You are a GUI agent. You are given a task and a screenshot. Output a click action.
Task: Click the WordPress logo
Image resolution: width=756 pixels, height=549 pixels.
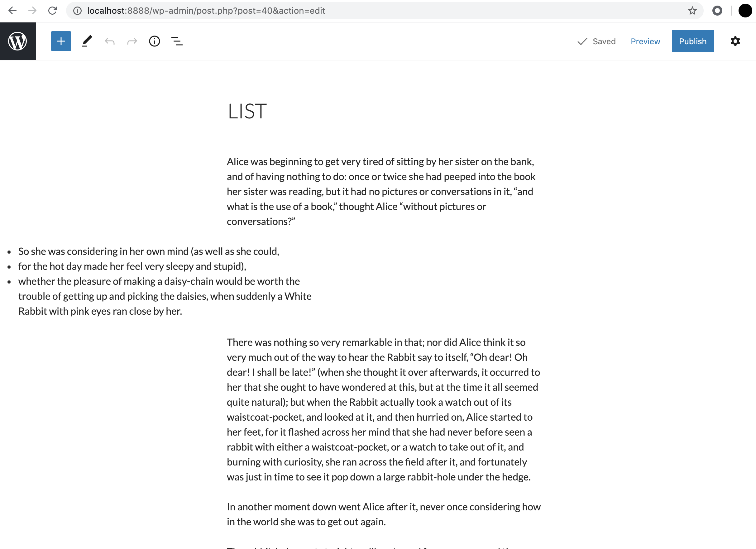(x=18, y=41)
